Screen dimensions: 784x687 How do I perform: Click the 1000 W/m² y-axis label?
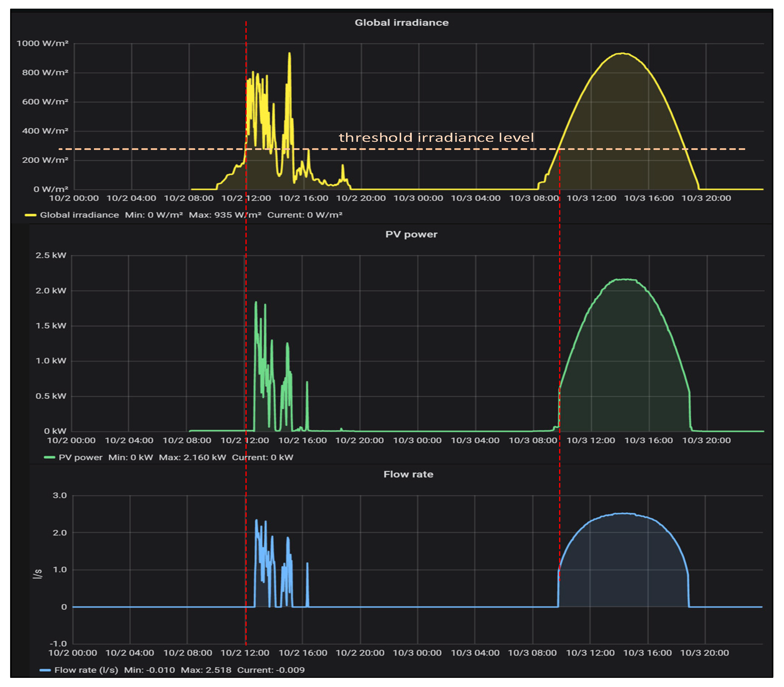(x=42, y=43)
